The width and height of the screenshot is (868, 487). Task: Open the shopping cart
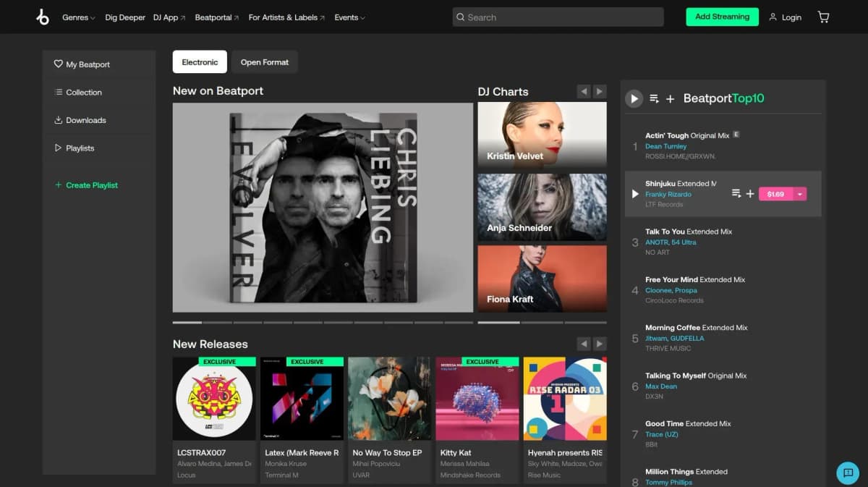[x=823, y=17]
